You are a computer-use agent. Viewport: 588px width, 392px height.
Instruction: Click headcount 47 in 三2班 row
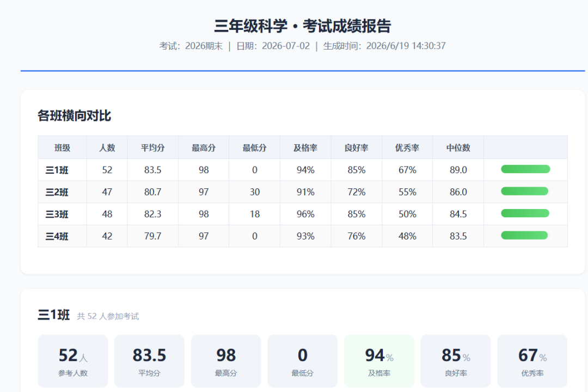pyautogui.click(x=107, y=192)
